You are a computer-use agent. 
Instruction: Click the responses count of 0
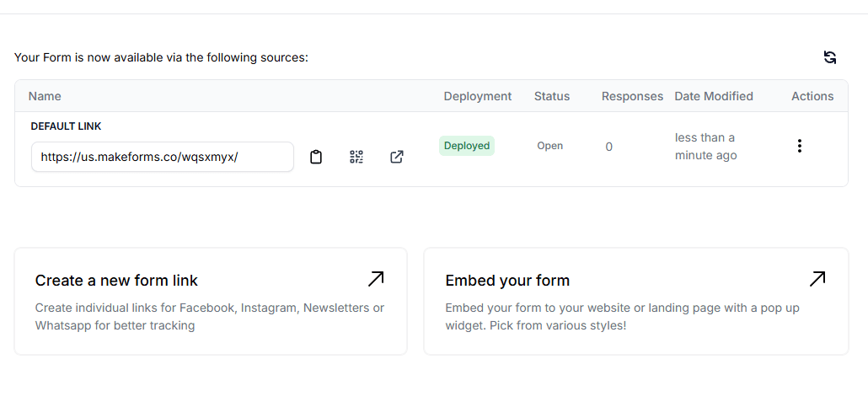(608, 147)
